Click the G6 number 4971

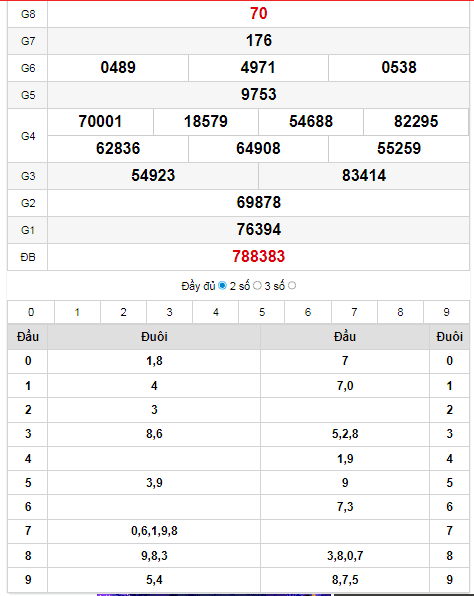tap(258, 68)
